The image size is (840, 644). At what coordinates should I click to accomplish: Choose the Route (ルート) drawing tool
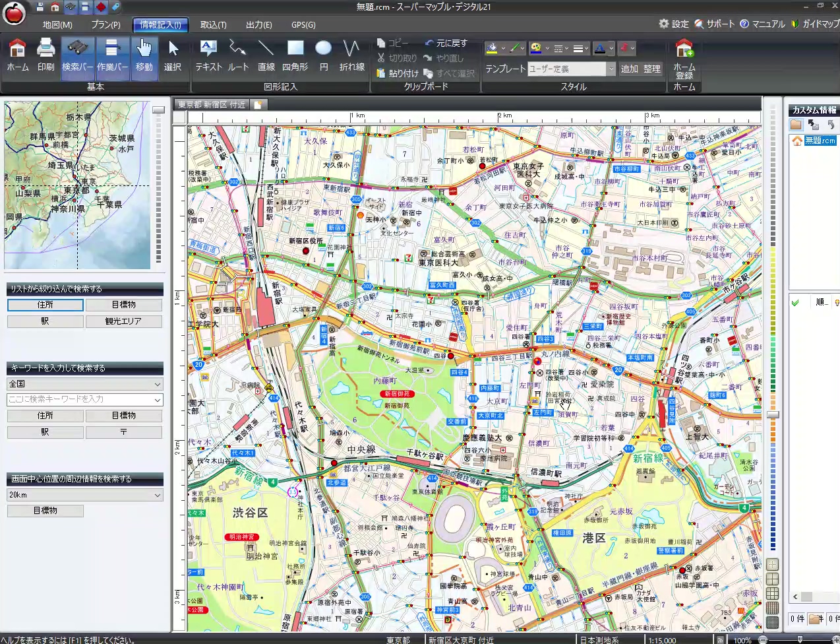(x=238, y=55)
